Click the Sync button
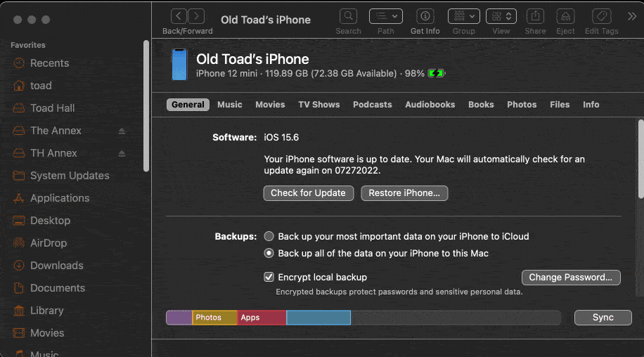The width and height of the screenshot is (644, 357). [x=603, y=318]
